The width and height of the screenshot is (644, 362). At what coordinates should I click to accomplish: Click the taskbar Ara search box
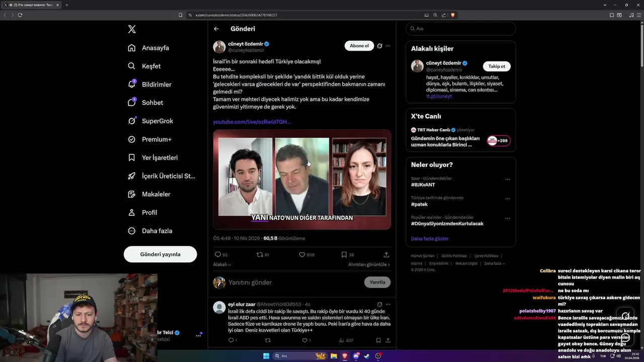pos(300,356)
